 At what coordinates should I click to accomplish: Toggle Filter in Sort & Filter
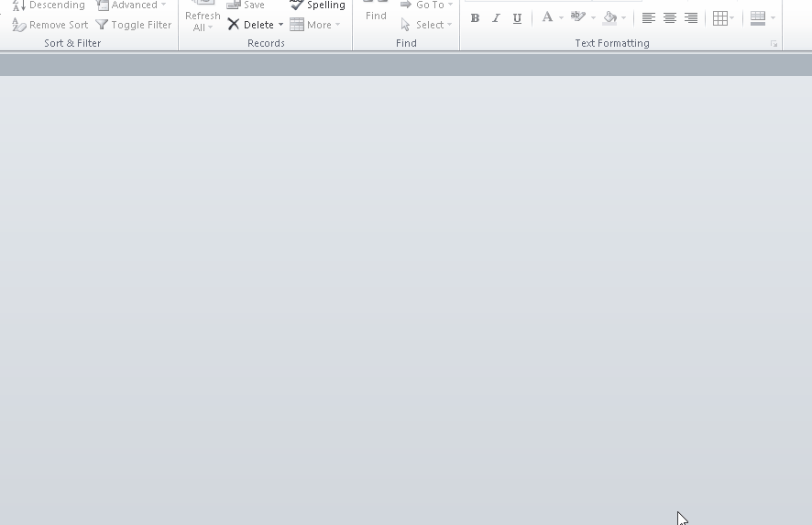pyautogui.click(x=134, y=25)
